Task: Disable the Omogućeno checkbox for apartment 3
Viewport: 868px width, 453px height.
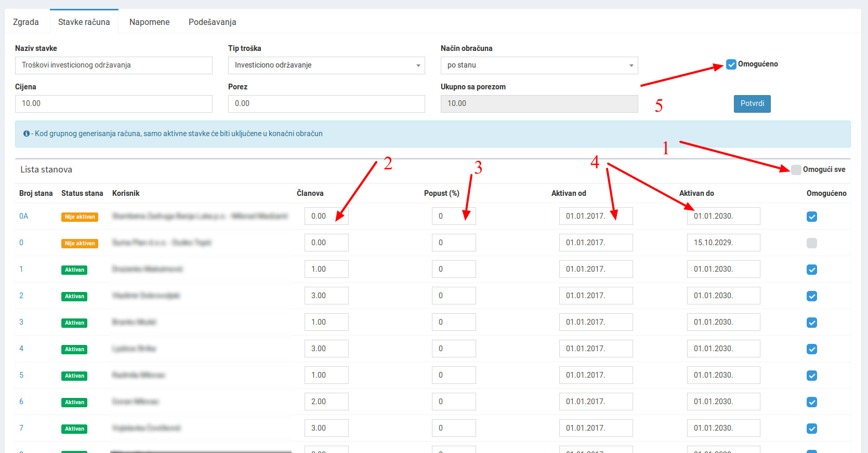Action: click(x=811, y=323)
